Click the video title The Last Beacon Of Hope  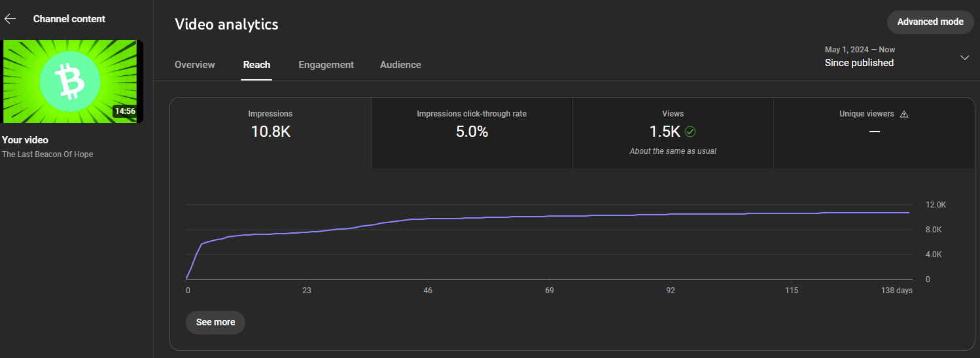click(48, 154)
